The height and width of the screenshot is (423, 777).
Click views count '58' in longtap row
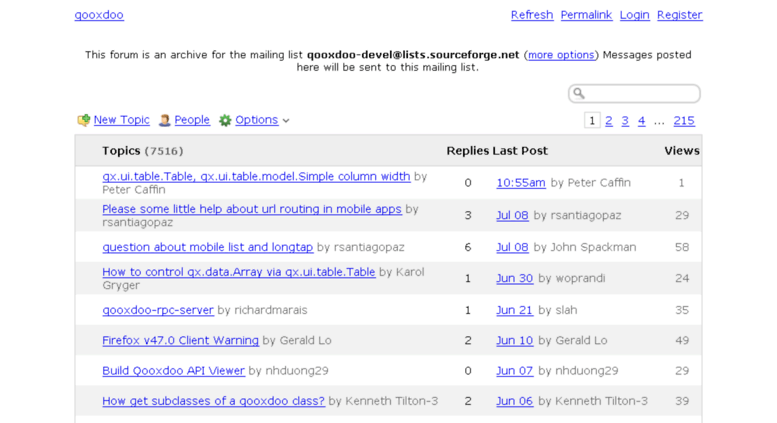(682, 247)
